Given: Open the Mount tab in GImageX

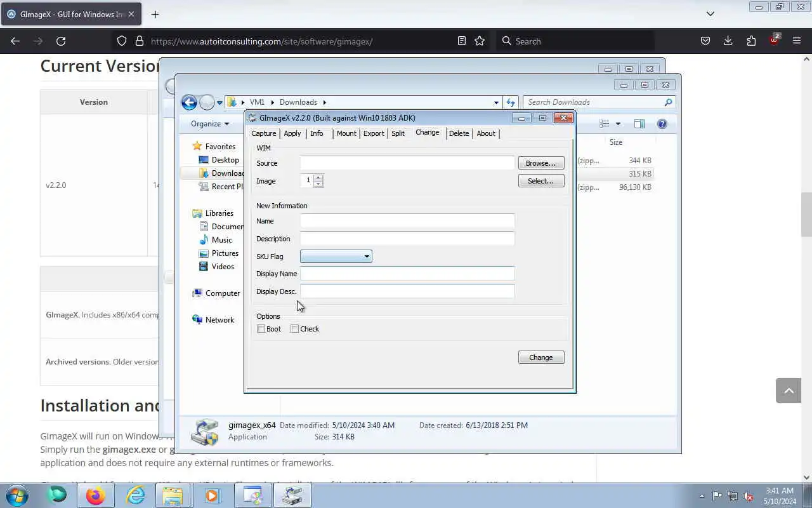Looking at the screenshot, I should (x=346, y=133).
